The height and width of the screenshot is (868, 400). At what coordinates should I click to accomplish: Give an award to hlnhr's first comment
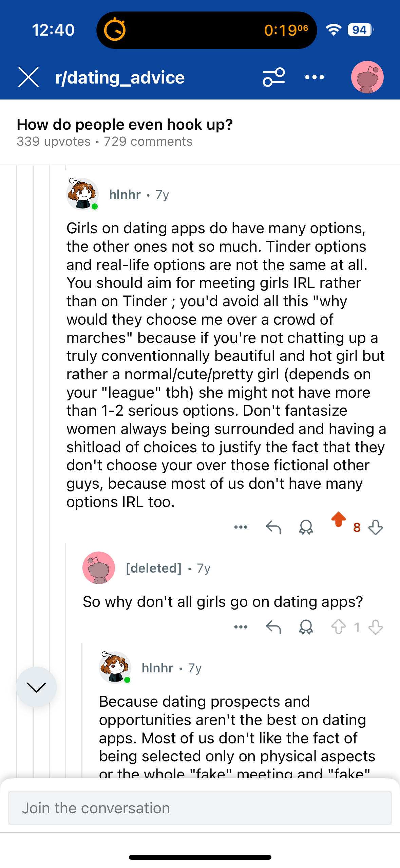pyautogui.click(x=306, y=527)
